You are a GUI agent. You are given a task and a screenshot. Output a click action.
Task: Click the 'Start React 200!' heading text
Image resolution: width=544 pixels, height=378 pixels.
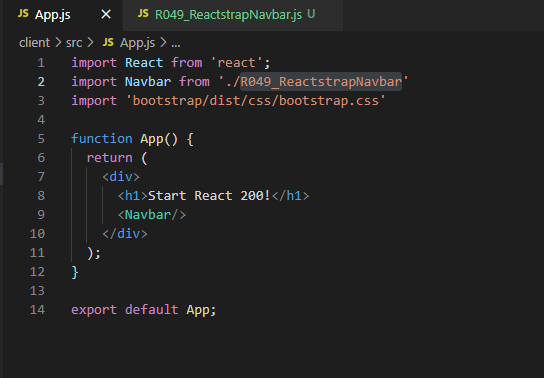pyautogui.click(x=209, y=196)
